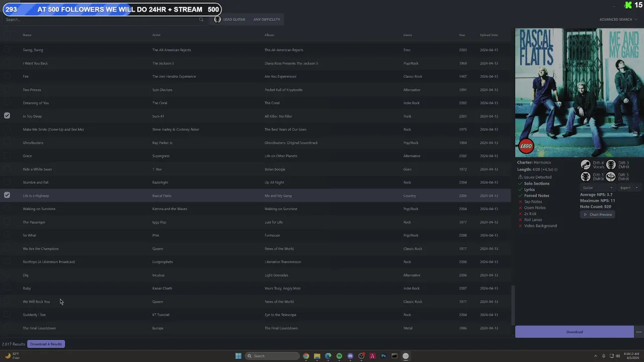Uncheck the In Too Deep checkbox
Screen dimensions: 644x362
pos(7,116)
